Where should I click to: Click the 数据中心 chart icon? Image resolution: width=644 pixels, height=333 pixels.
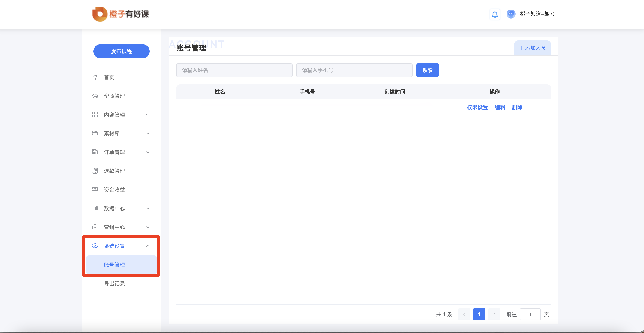[95, 208]
